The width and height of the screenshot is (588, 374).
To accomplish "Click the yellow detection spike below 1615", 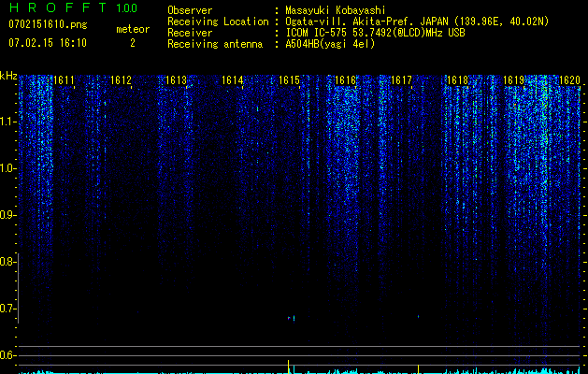I will tap(288, 366).
